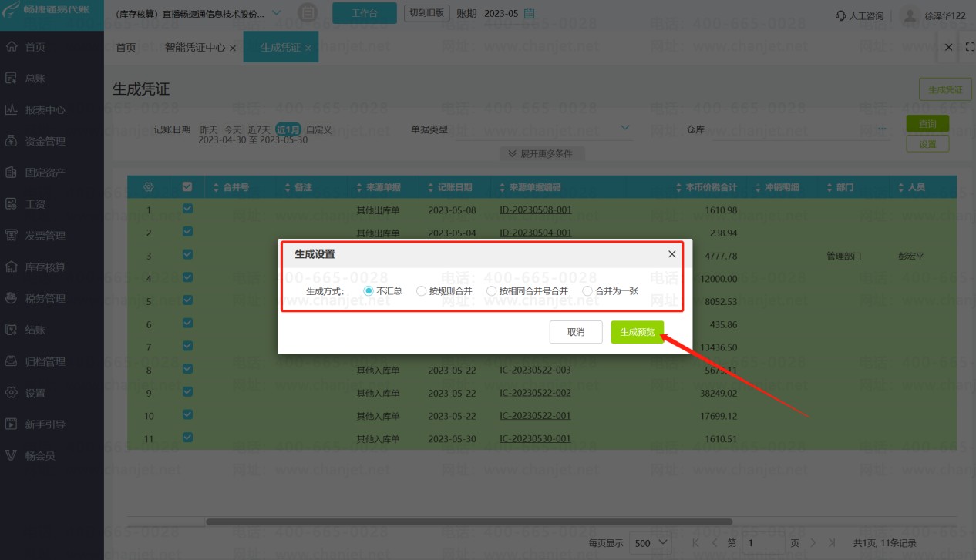This screenshot has height=560, width=976.
Task: Click the page number input field
Action: [x=762, y=543]
